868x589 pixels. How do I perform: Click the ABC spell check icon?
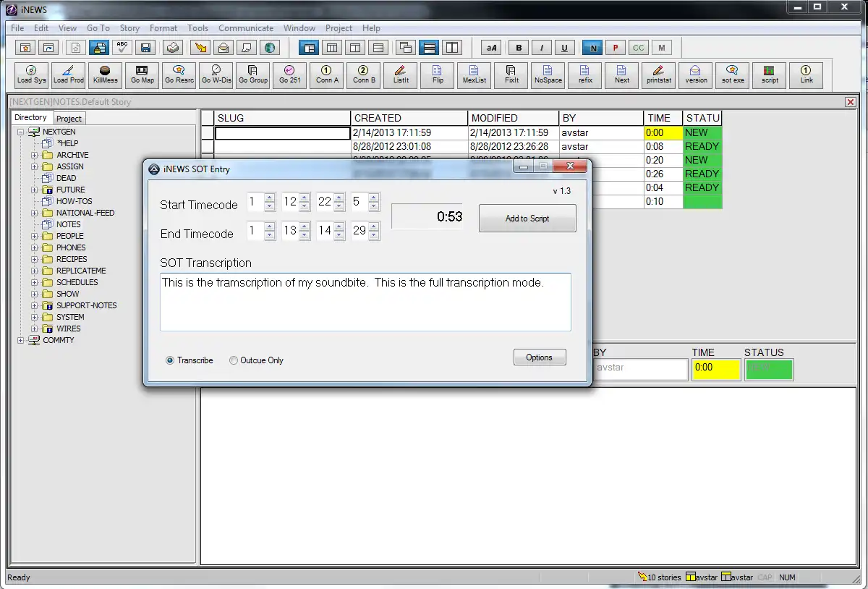pyautogui.click(x=122, y=48)
